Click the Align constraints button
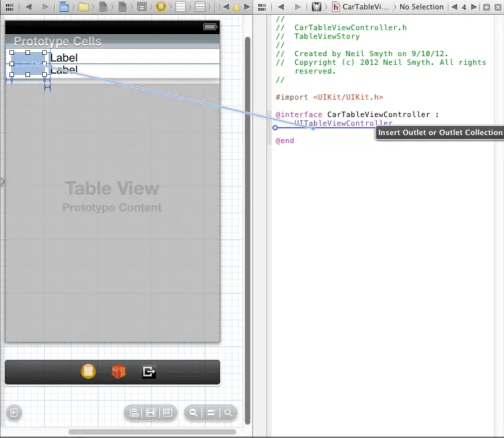The width and height of the screenshot is (504, 438). [134, 413]
